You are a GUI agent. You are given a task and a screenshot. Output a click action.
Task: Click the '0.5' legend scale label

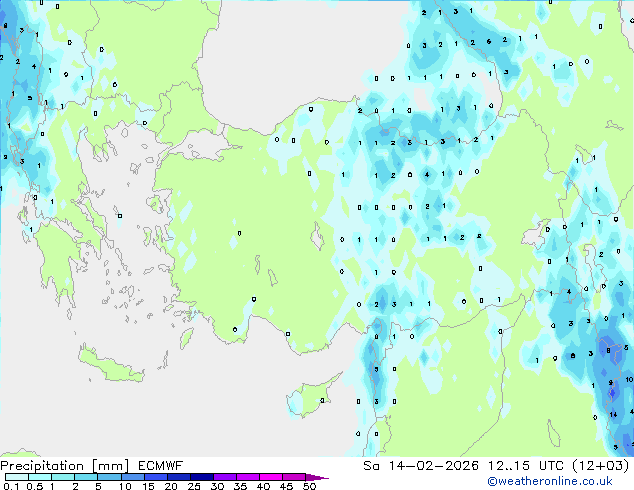(35, 486)
